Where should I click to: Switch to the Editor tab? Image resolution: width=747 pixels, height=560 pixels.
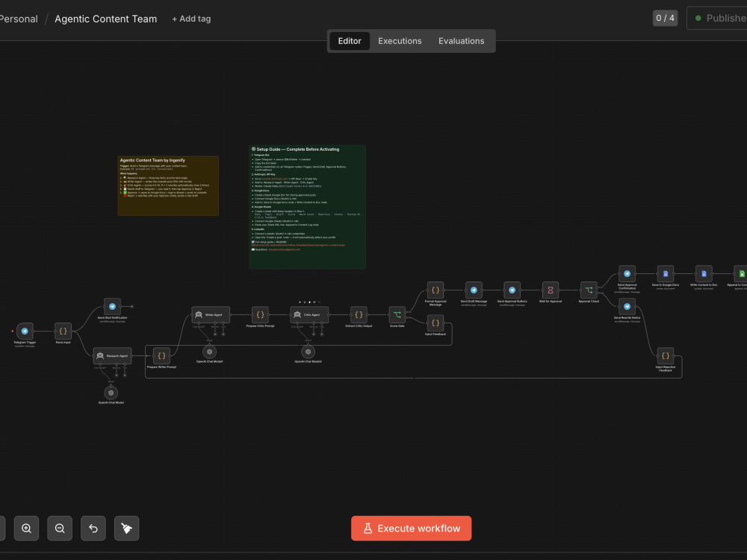click(x=350, y=41)
